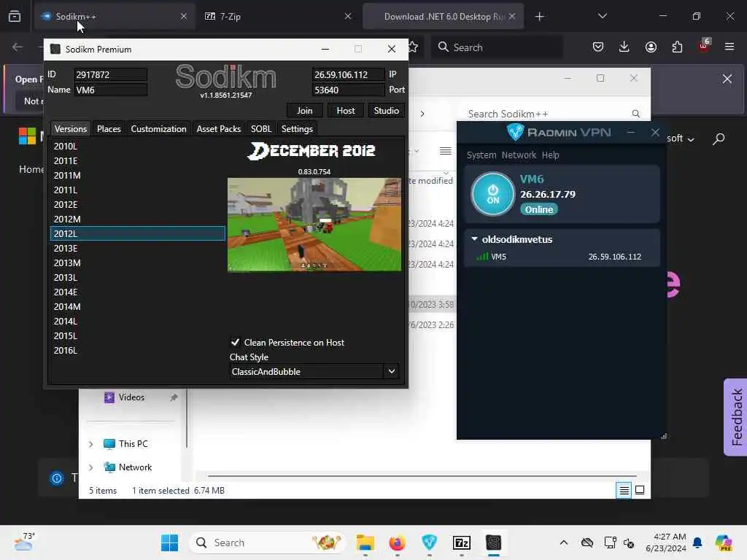This screenshot has height=560, width=747.
Task: Click the Firefox Search box
Action: tap(497, 47)
